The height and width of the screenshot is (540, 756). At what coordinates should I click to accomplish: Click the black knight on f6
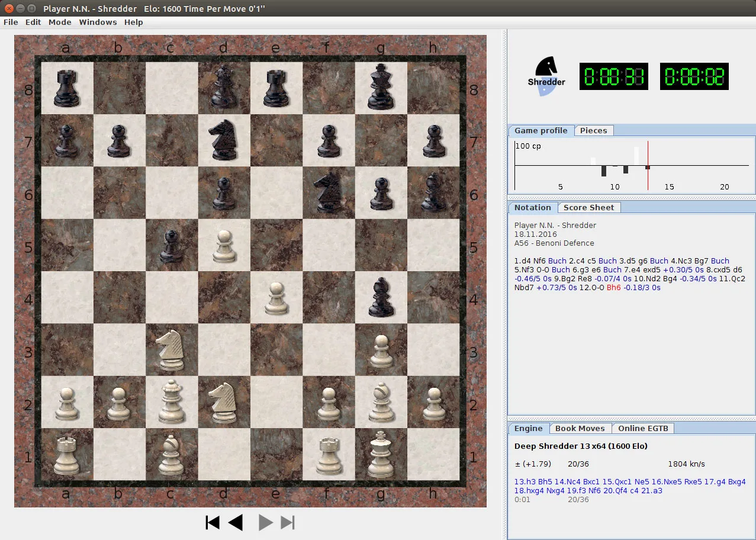point(328,193)
